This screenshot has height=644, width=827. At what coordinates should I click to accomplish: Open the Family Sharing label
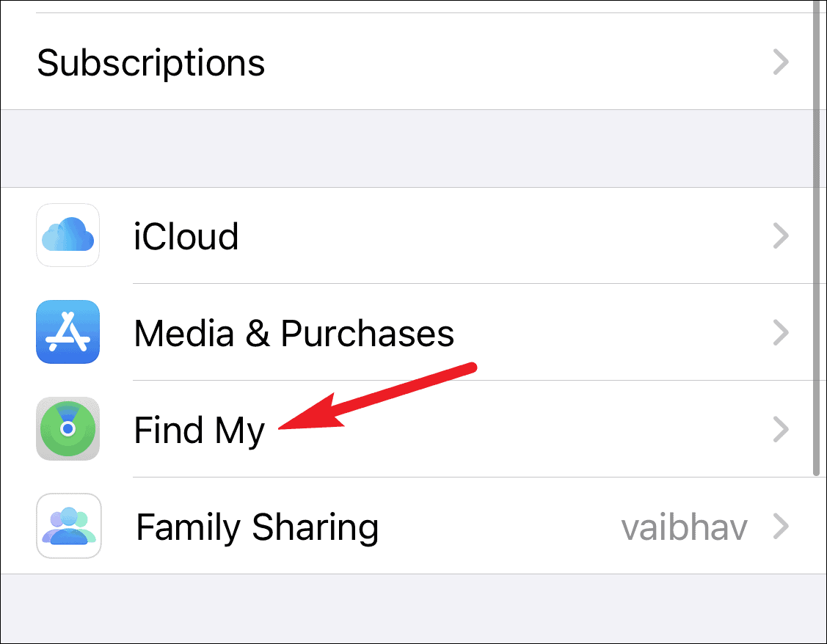pos(258,528)
